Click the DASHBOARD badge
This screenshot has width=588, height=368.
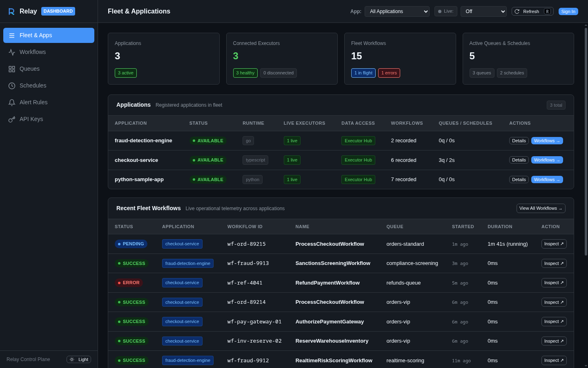(58, 11)
